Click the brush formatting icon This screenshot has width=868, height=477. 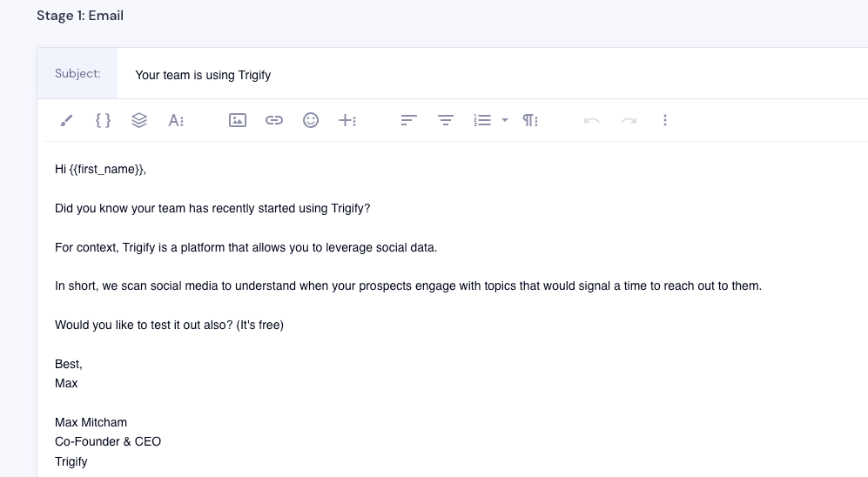tap(66, 120)
